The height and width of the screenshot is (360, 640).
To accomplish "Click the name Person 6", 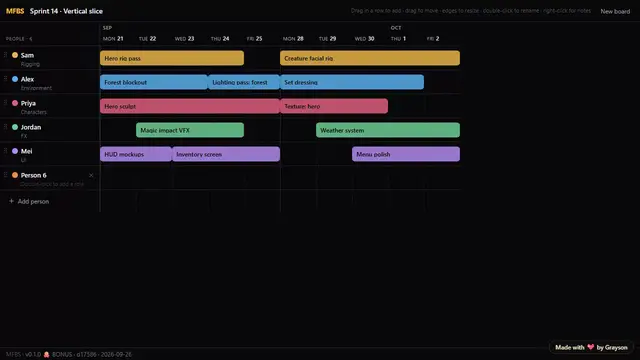I will click(33, 175).
